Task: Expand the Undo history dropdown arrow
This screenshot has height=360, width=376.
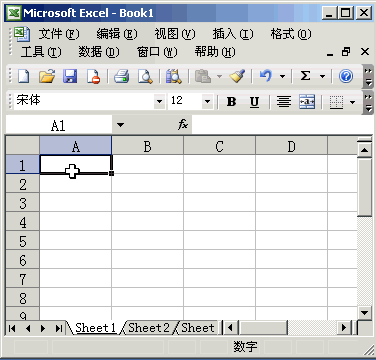Action: (x=282, y=76)
